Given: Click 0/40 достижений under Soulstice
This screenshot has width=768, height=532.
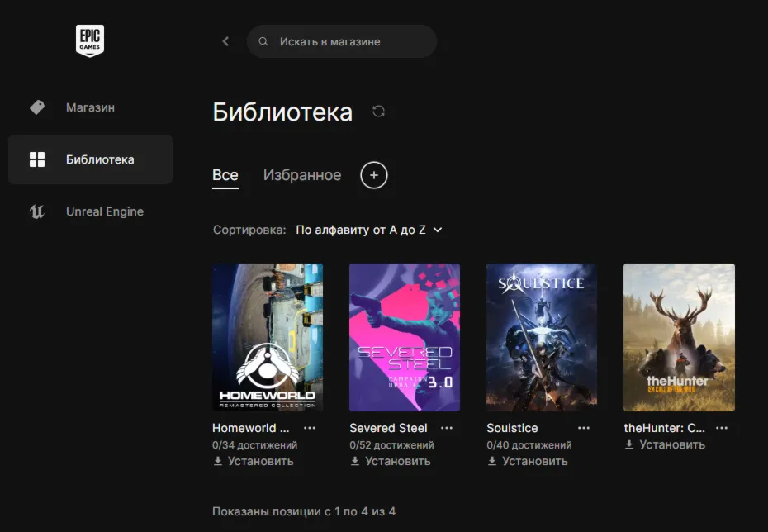Looking at the screenshot, I should tap(529, 444).
